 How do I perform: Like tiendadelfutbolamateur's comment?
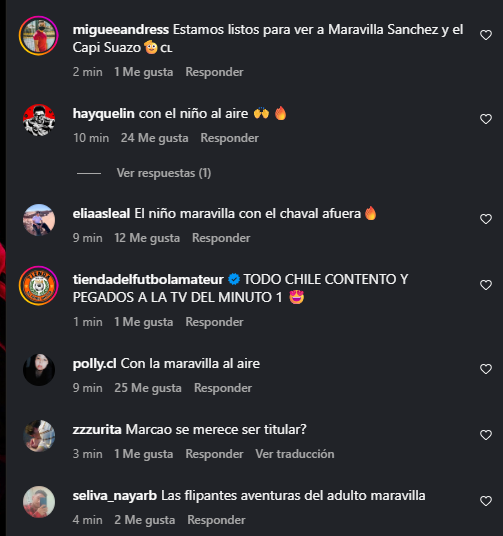point(486,285)
